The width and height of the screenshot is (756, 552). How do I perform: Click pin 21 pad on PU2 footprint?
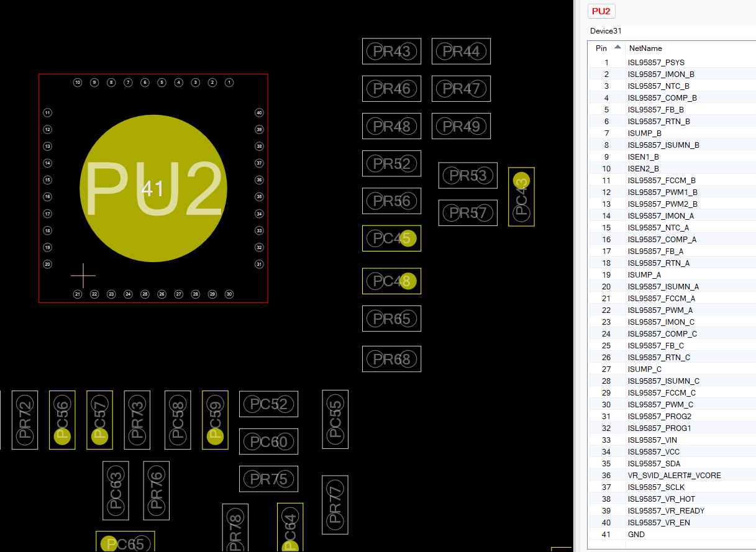point(78,294)
